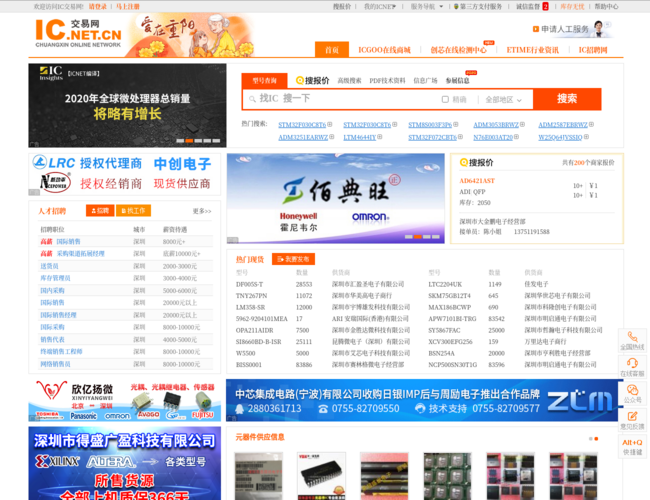Screen dimensions: 650x500
Task: Open the 全部地区 region dropdown
Action: pos(503,100)
